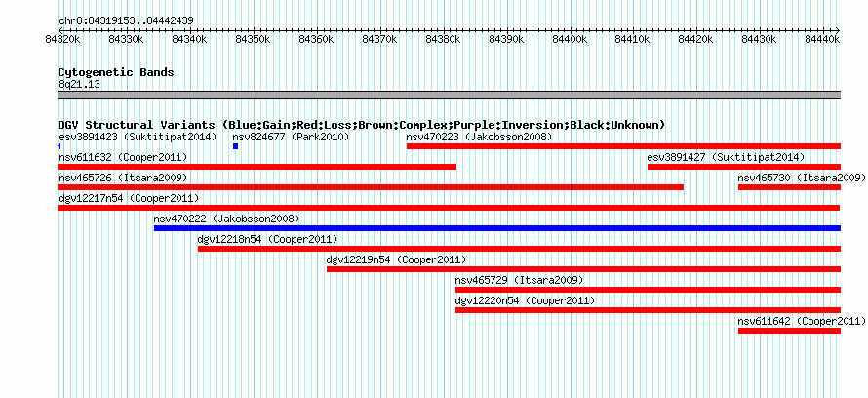
Task: Select the small blue nsv824677 gain marker
Action: (x=235, y=146)
